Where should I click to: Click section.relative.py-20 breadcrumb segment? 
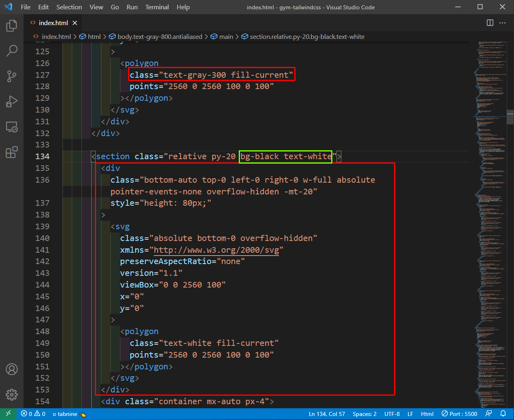pyautogui.click(x=303, y=37)
